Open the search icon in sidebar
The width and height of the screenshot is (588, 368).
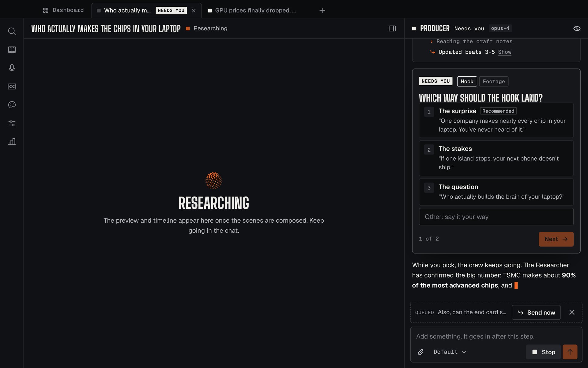12,31
